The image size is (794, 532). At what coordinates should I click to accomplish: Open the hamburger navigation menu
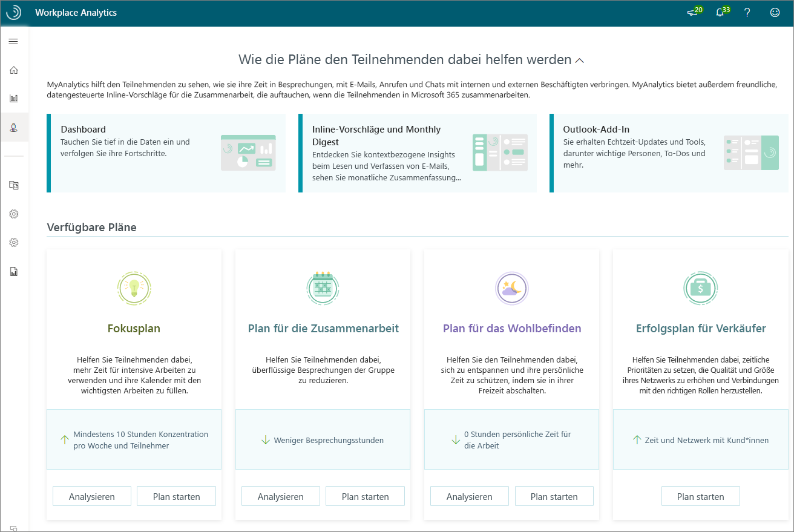[13, 41]
